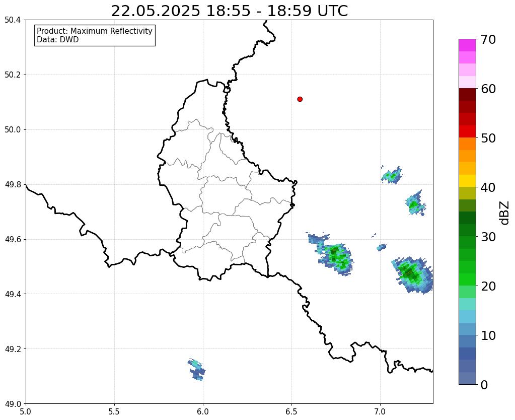The width and height of the screenshot is (515, 420).
Task: Click the latitude label 50.2
Action: (13, 75)
